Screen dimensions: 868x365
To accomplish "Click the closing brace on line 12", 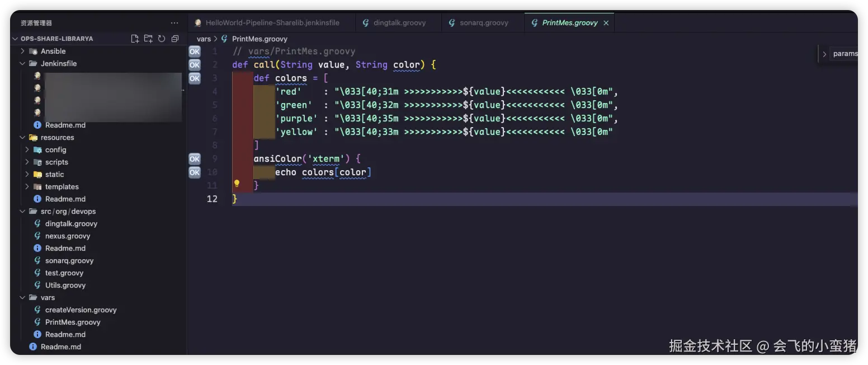I will point(235,199).
